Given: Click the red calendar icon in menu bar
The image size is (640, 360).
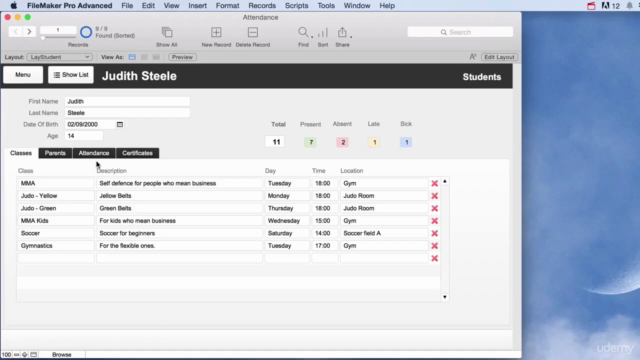Looking at the screenshot, I should tap(591, 6).
